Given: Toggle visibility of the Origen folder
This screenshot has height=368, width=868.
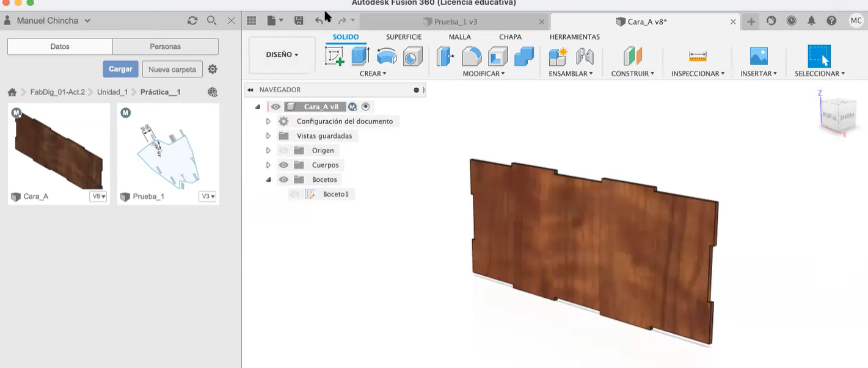Looking at the screenshot, I should tap(283, 150).
